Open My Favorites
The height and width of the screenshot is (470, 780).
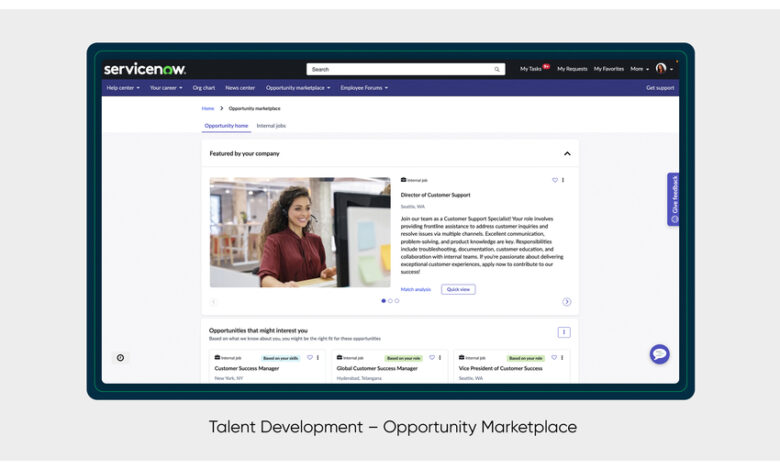click(x=609, y=69)
